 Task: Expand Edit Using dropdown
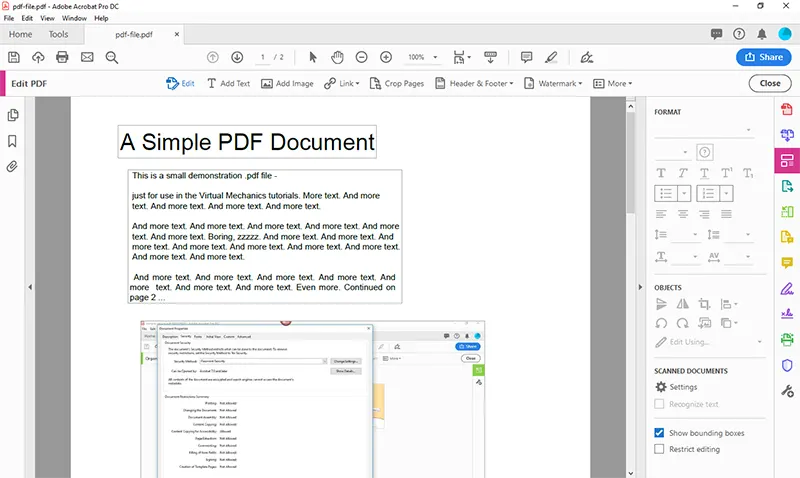point(760,342)
